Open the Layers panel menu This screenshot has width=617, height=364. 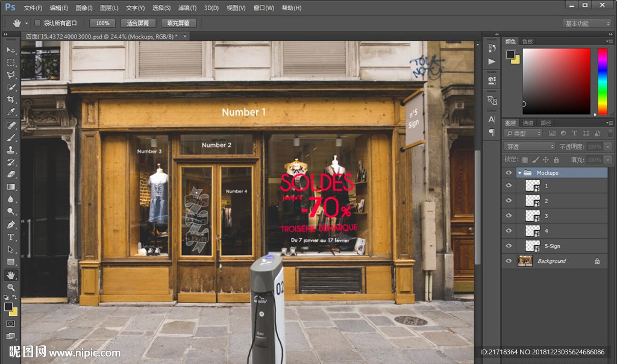coord(609,123)
